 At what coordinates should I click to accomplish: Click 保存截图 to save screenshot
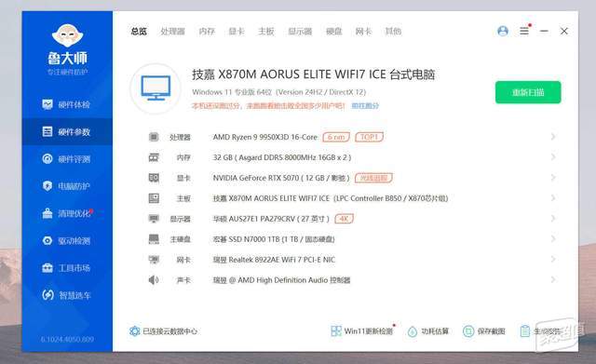484,331
